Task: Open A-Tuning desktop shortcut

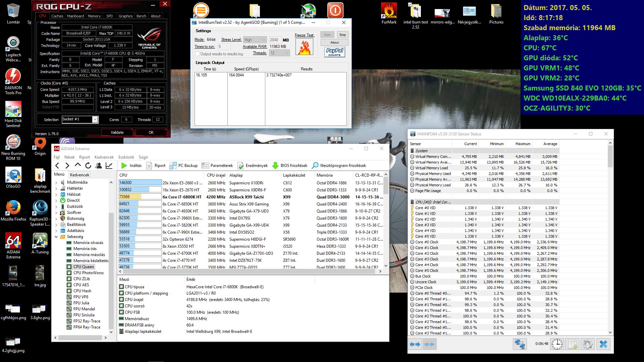Action: pos(40,243)
